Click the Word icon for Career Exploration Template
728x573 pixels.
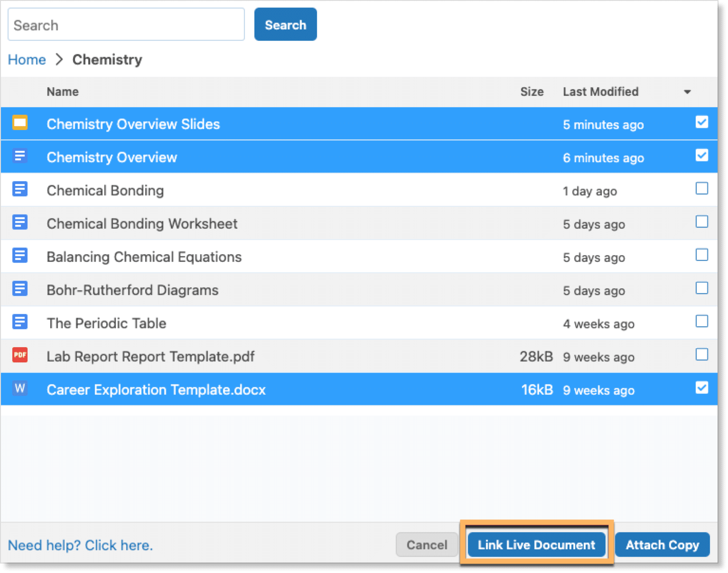pyautogui.click(x=20, y=388)
